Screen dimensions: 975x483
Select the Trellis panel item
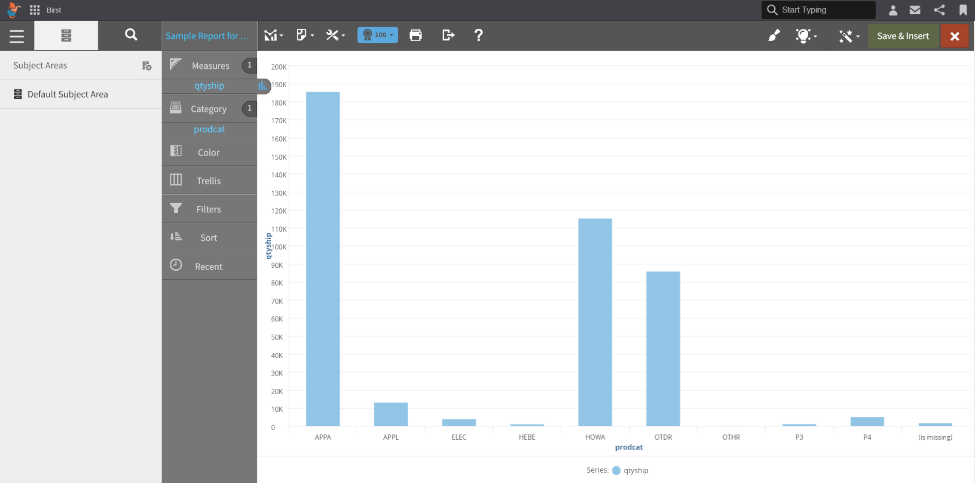tap(208, 181)
